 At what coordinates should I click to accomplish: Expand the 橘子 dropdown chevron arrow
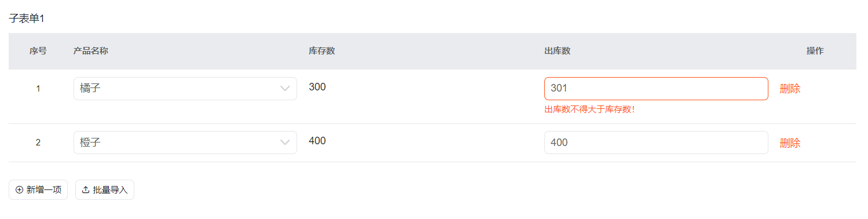click(285, 89)
